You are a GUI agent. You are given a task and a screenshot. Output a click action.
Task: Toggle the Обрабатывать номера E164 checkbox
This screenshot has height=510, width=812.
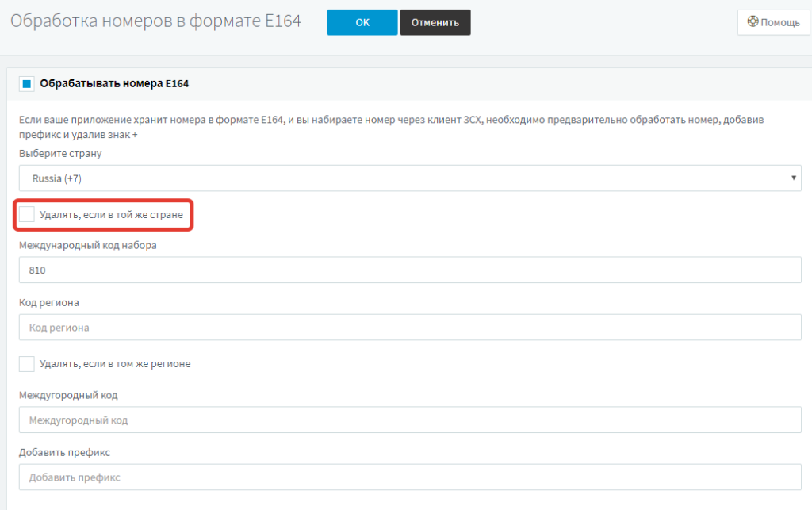pyautogui.click(x=27, y=83)
